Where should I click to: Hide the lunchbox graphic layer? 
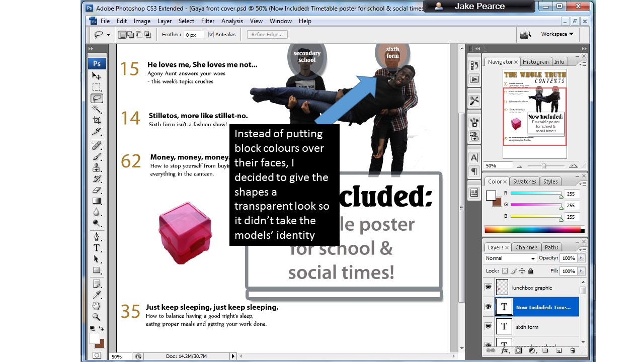tap(488, 287)
